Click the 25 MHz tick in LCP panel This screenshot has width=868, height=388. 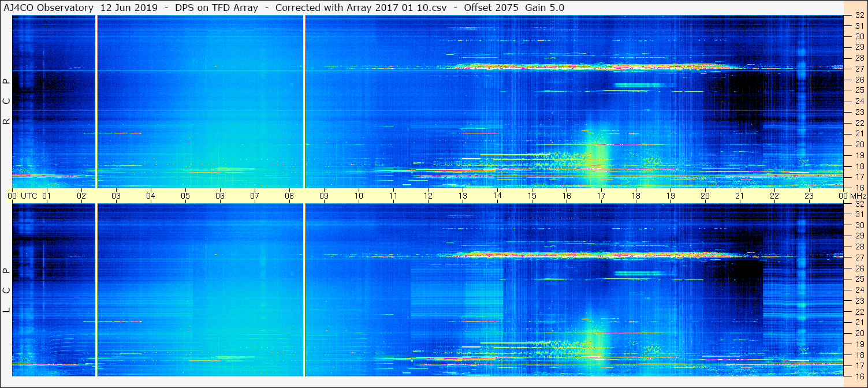coord(859,279)
